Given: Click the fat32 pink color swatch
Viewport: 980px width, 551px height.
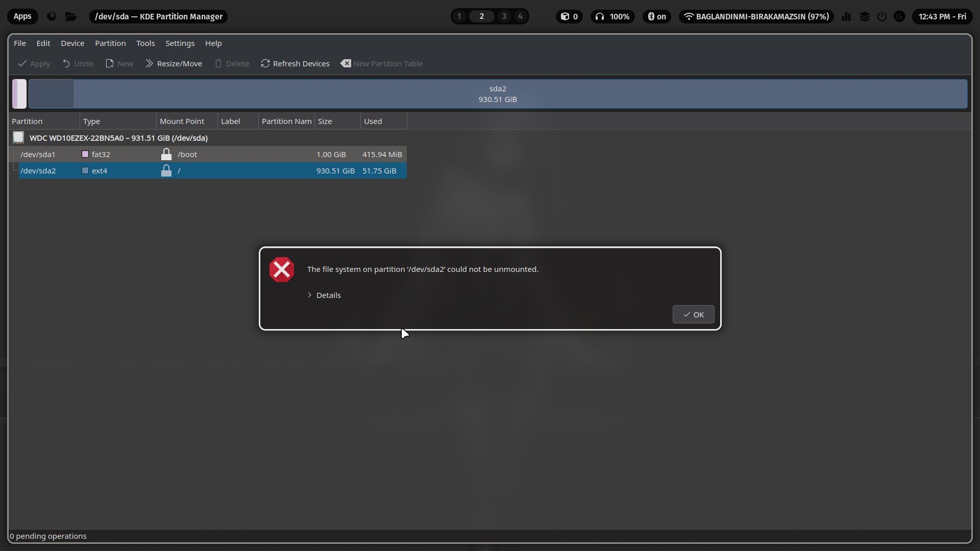Looking at the screenshot, I should 85,154.
